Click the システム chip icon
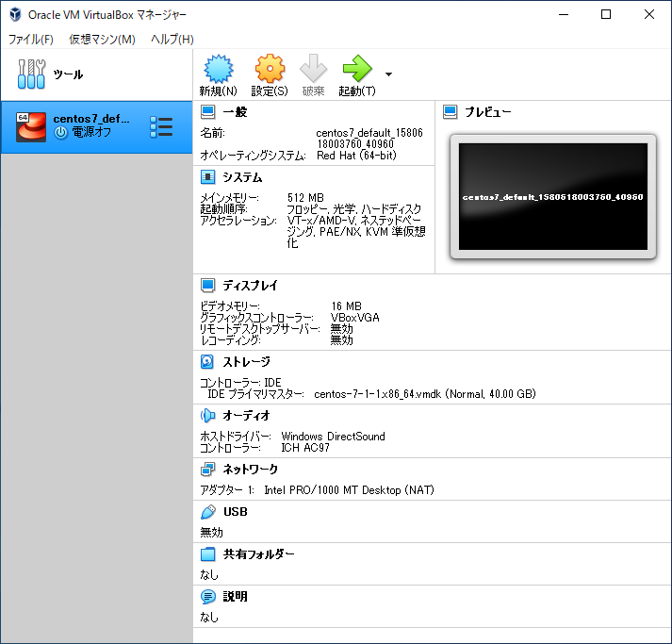Viewport: 672px width, 644px height. click(208, 177)
